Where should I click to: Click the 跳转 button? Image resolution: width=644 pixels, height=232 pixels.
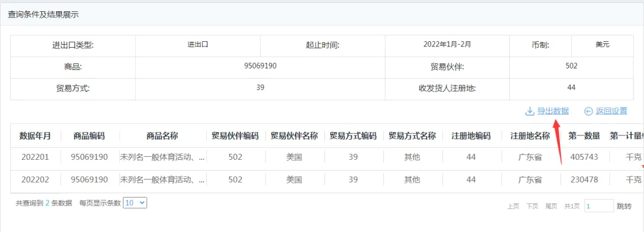click(x=624, y=206)
